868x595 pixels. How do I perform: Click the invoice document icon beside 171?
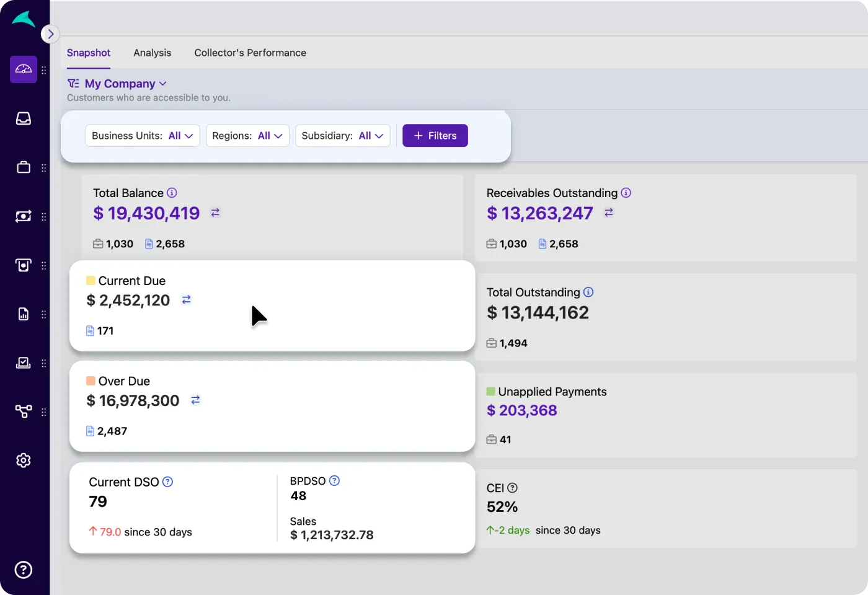click(x=90, y=331)
